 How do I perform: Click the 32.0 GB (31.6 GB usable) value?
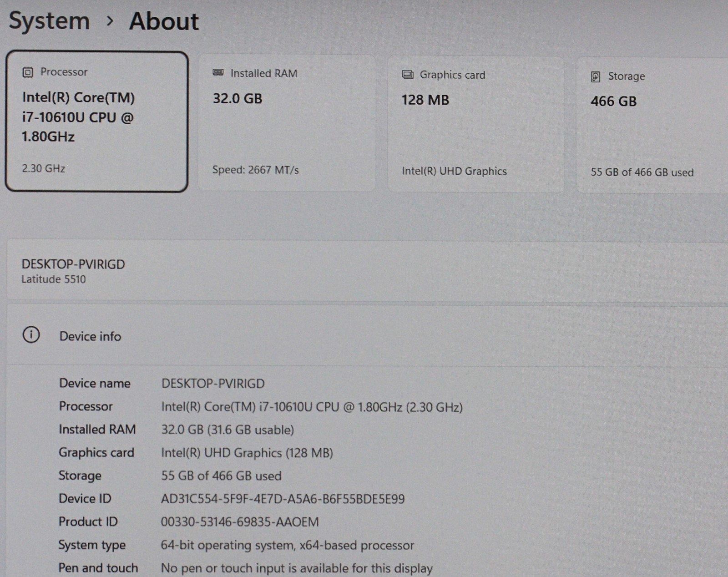tap(227, 430)
